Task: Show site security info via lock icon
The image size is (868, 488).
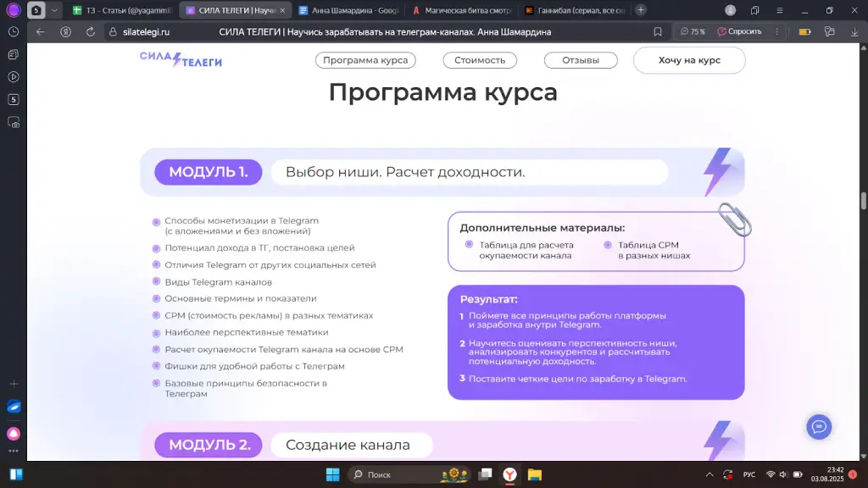Action: point(113,32)
